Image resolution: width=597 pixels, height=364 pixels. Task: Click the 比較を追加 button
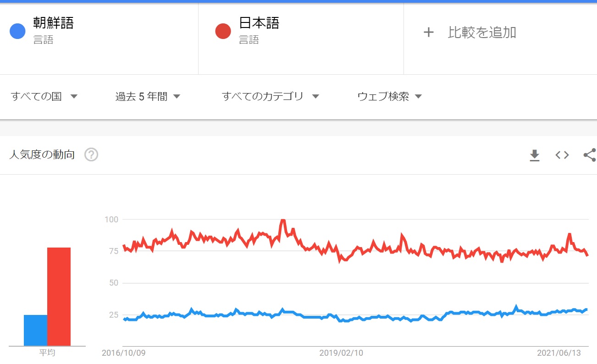coord(481,32)
